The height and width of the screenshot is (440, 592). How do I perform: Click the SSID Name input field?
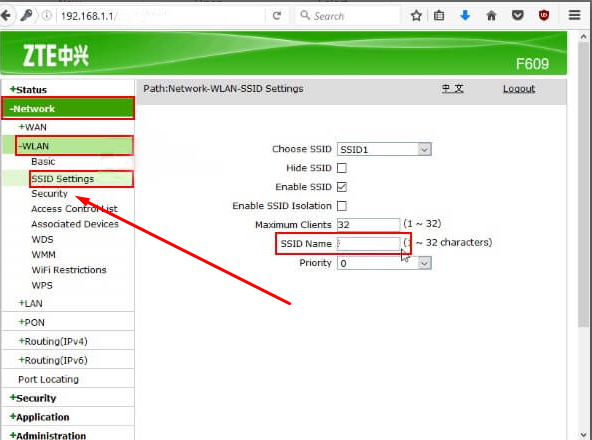(368, 244)
